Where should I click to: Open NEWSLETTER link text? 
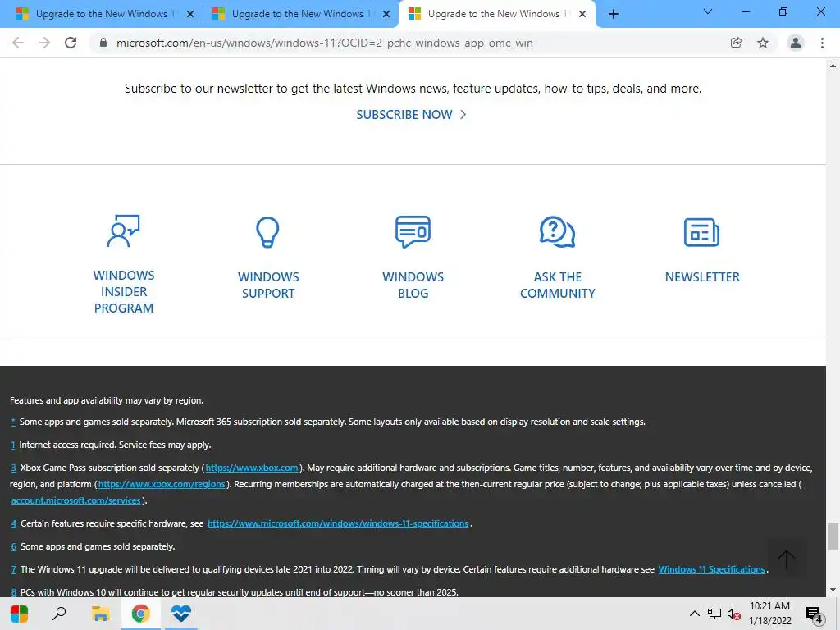pyautogui.click(x=702, y=277)
